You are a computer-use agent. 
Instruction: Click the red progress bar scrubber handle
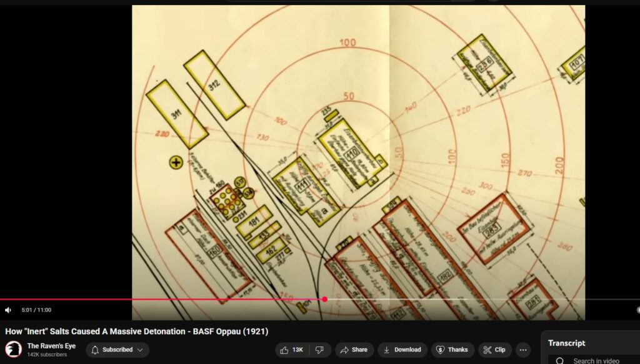324,299
